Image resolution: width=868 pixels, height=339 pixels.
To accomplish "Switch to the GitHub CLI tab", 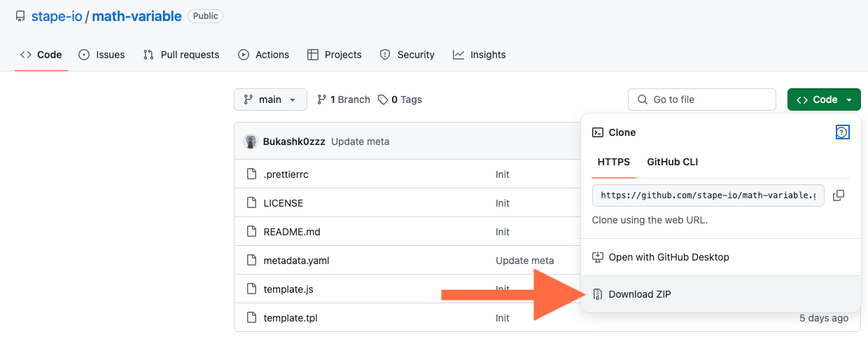I will [673, 162].
